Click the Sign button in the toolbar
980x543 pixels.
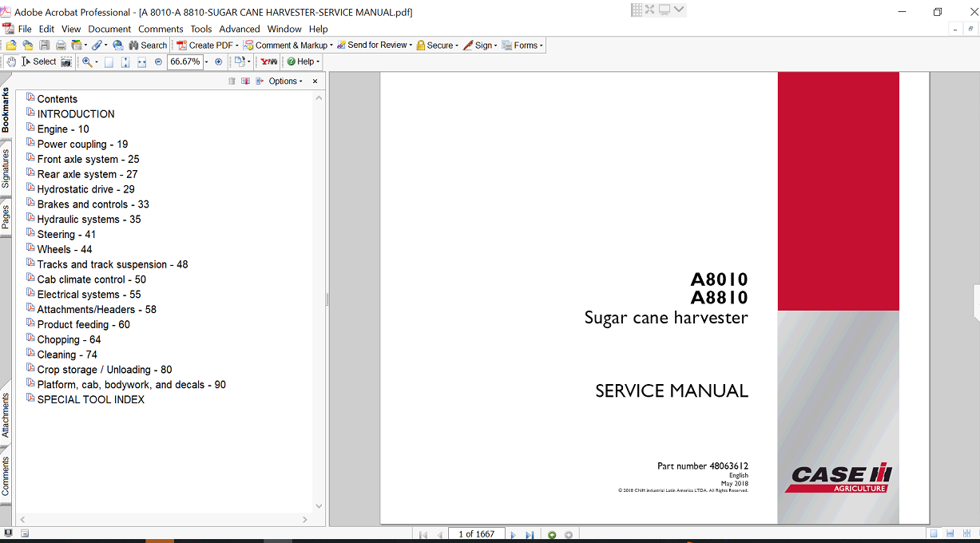coord(479,45)
